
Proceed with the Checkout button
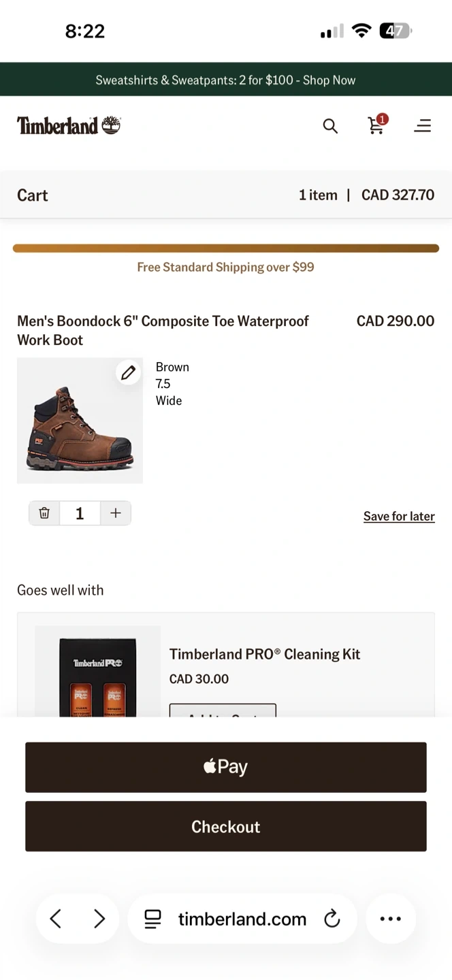[x=226, y=826]
